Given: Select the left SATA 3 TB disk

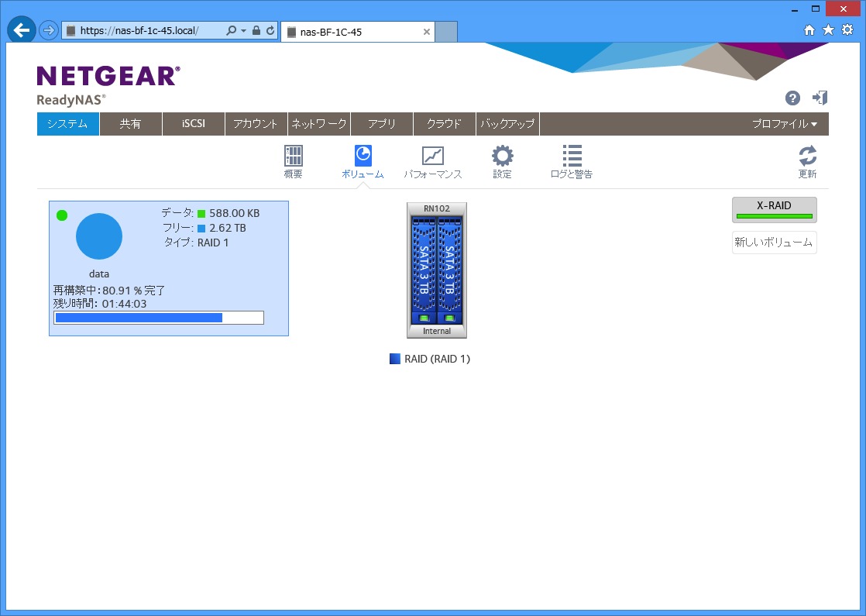Looking at the screenshot, I should (x=424, y=270).
